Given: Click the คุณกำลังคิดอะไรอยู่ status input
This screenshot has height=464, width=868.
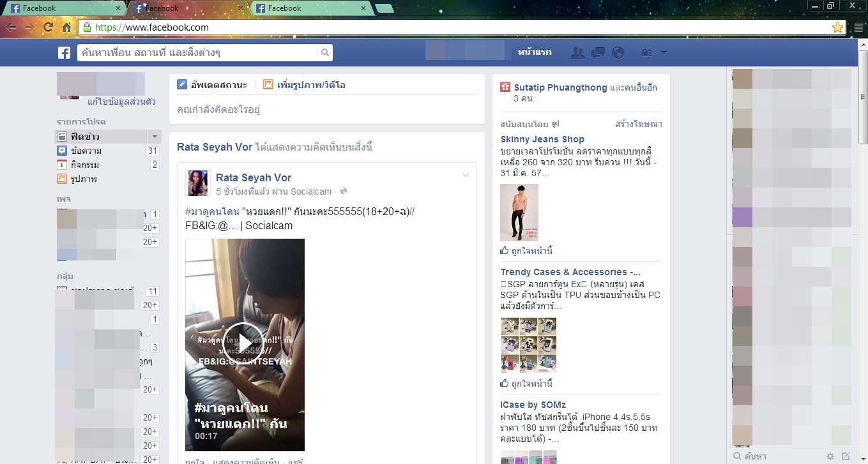Looking at the screenshot, I should pyautogui.click(x=327, y=110).
